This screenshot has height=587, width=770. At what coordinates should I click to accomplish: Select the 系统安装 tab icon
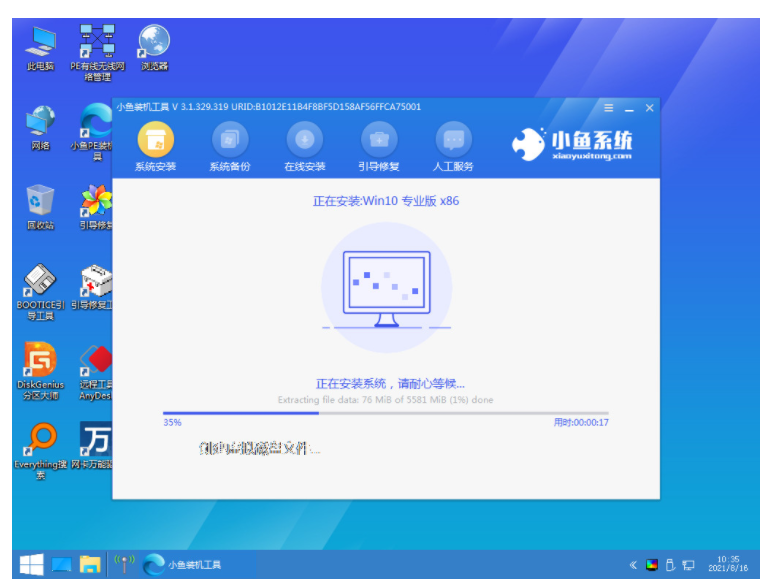coord(156,140)
